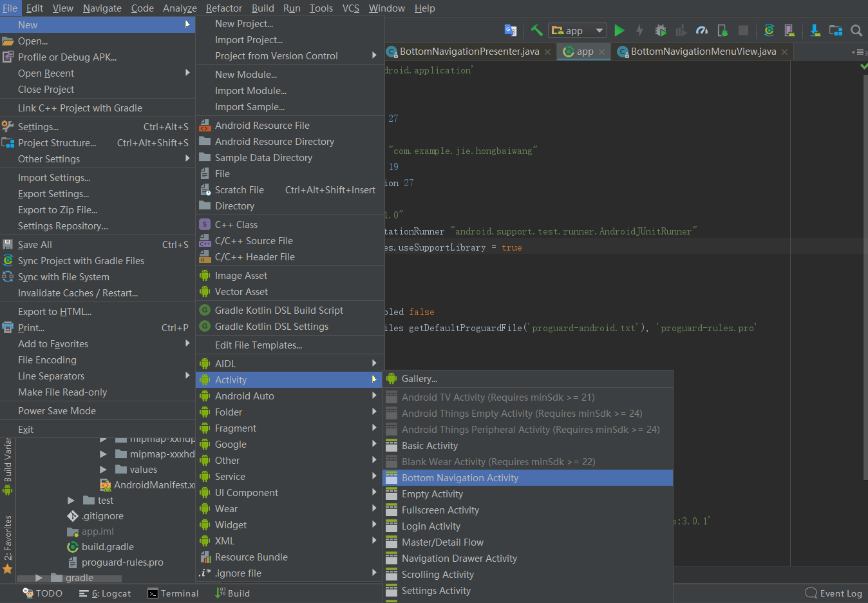Choose Scratch File entry
The image size is (868, 603).
coord(290,190)
